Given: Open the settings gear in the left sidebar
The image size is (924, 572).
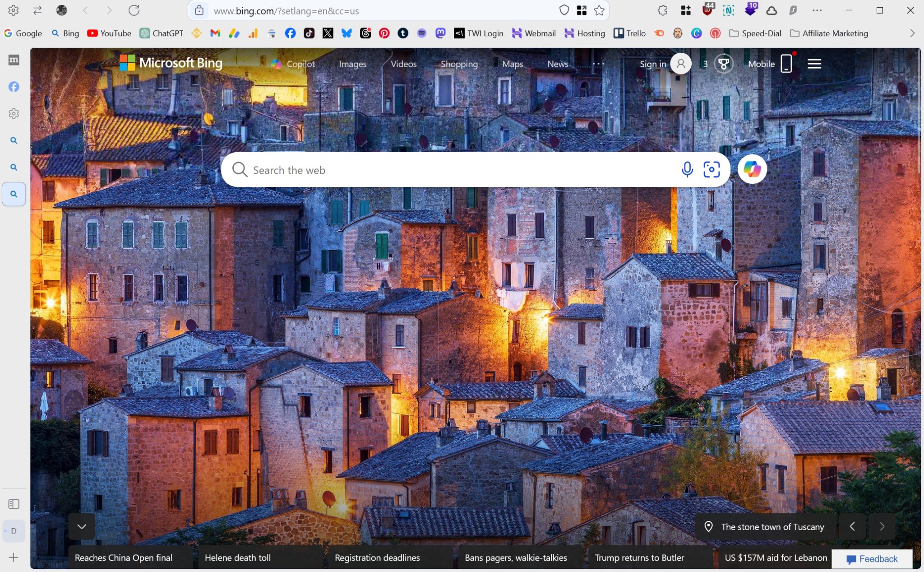Looking at the screenshot, I should pyautogui.click(x=14, y=114).
